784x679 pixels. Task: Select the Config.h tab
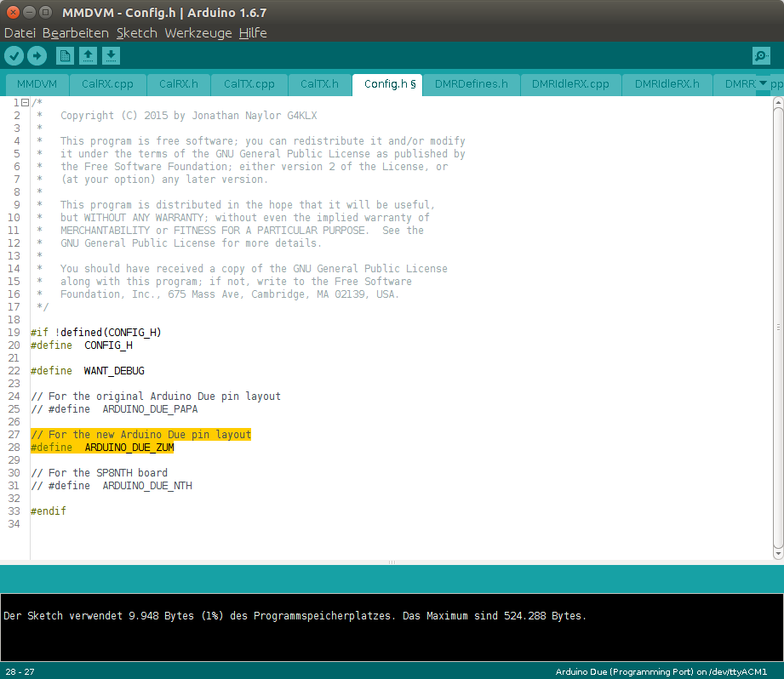(387, 84)
